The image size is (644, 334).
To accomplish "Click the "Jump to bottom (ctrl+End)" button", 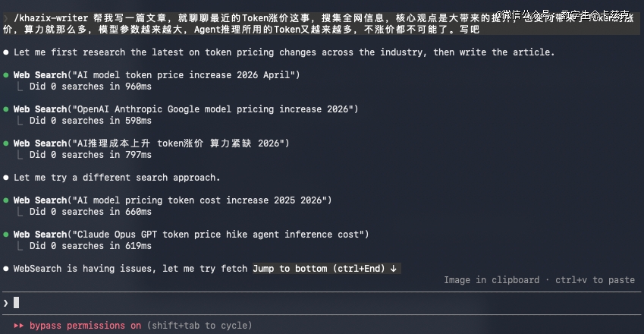I will coord(326,269).
